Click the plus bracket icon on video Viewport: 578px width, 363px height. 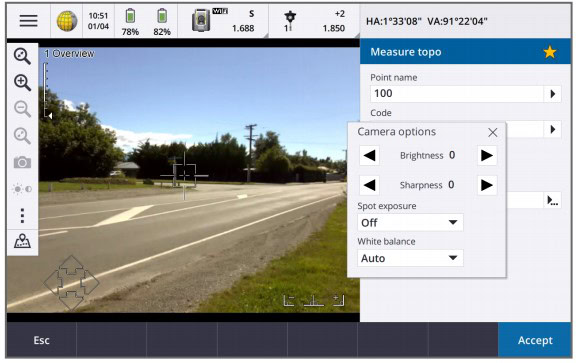click(x=338, y=301)
